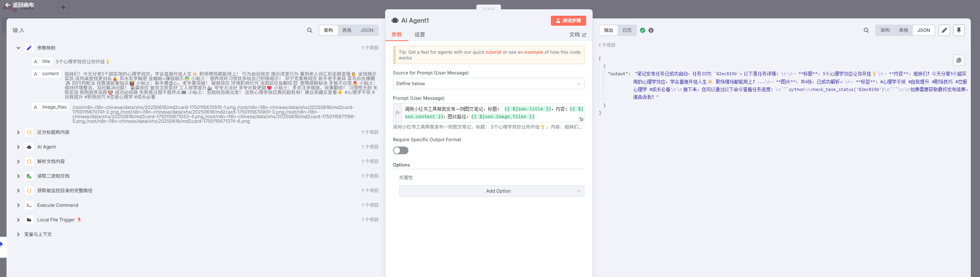Select input panel 表格 view
Image resolution: width=980 pixels, height=277 pixels.
tap(347, 30)
